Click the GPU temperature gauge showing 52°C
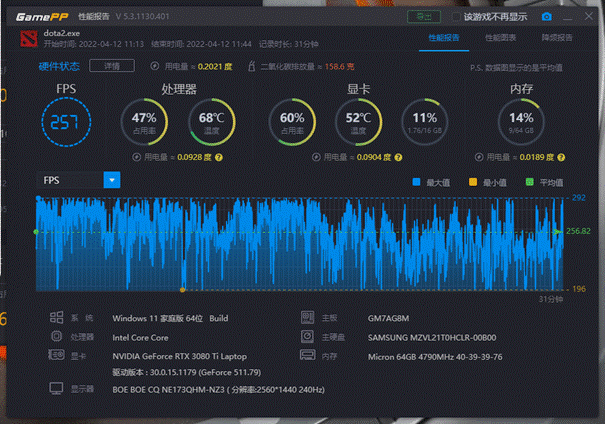 click(359, 122)
